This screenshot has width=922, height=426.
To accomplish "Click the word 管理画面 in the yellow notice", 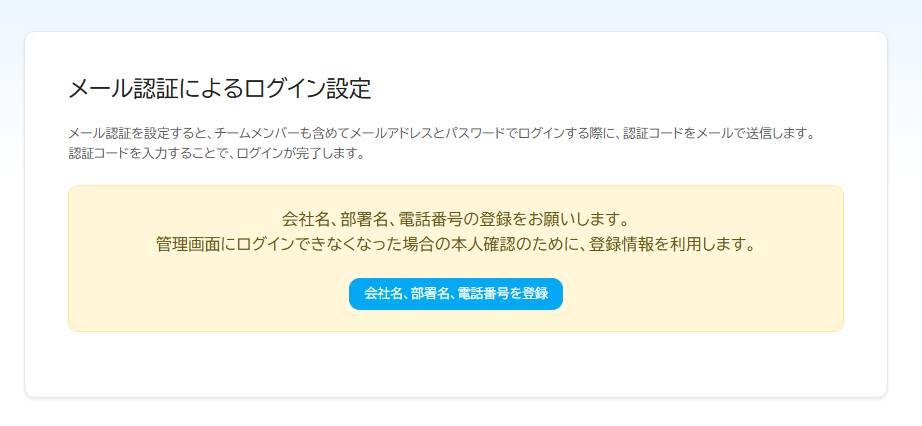I will point(186,244).
